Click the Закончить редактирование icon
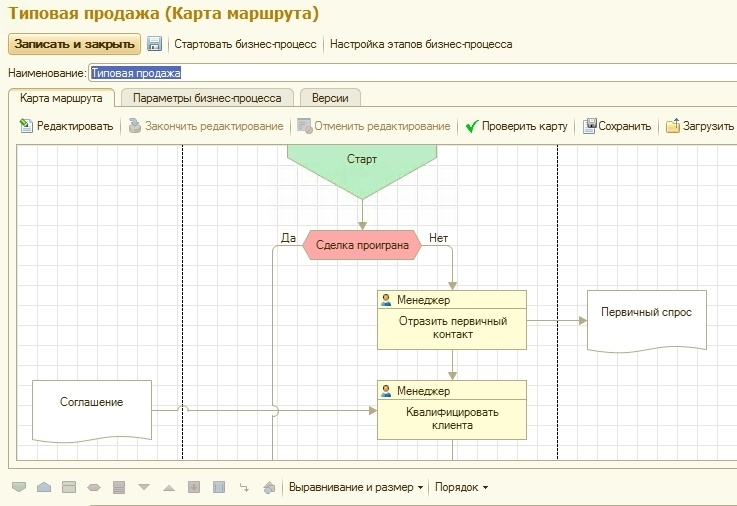This screenshot has width=737, height=506. tap(135, 126)
